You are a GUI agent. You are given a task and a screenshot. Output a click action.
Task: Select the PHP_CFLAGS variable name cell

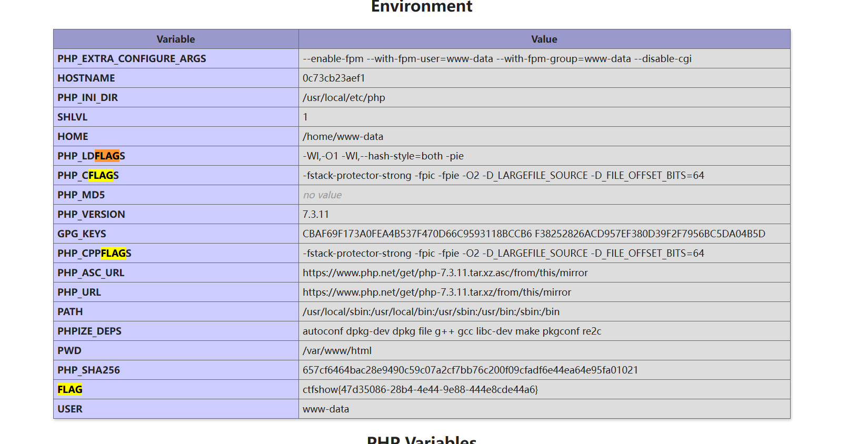click(x=88, y=176)
